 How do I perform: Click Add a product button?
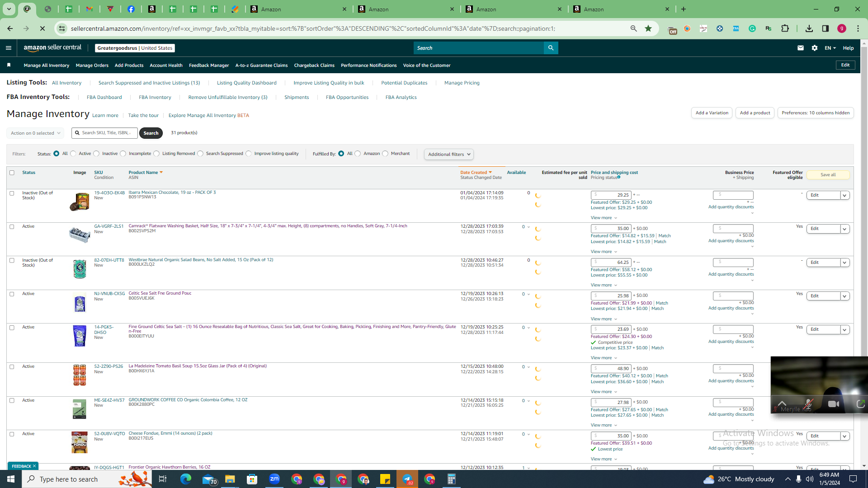coord(755,113)
